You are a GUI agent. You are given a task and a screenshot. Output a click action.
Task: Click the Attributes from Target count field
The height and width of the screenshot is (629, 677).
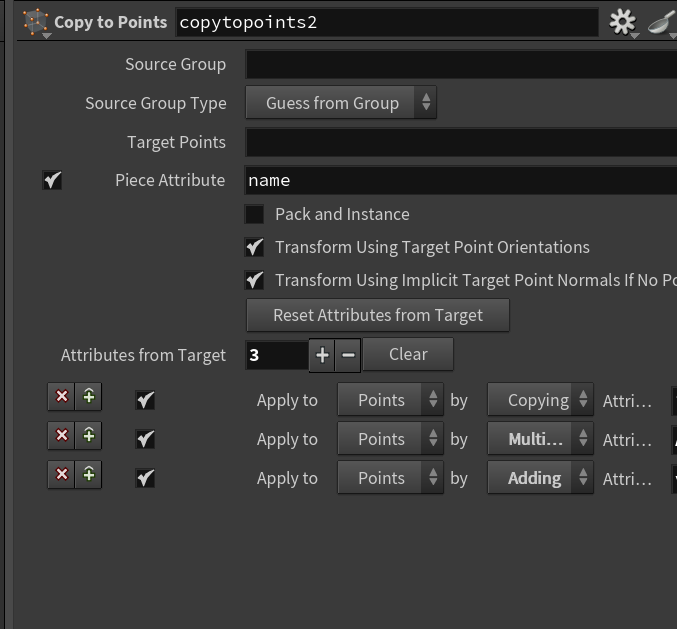[x=277, y=355]
